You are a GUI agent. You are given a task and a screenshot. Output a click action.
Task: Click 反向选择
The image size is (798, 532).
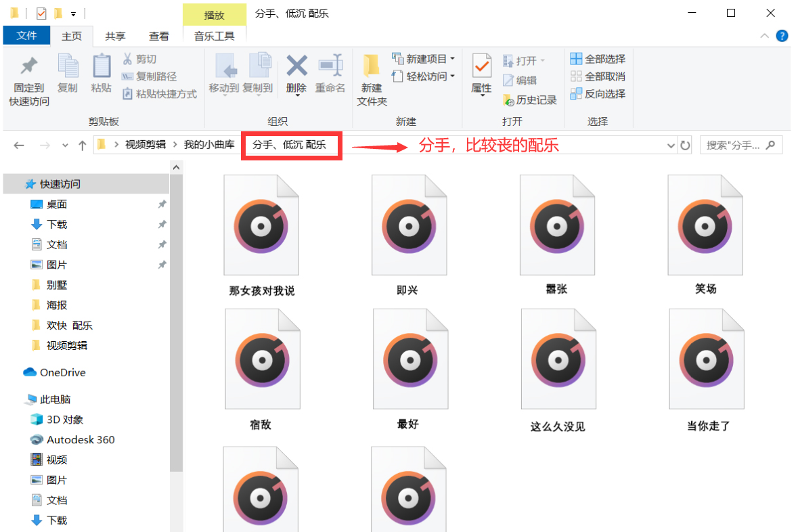click(x=598, y=93)
